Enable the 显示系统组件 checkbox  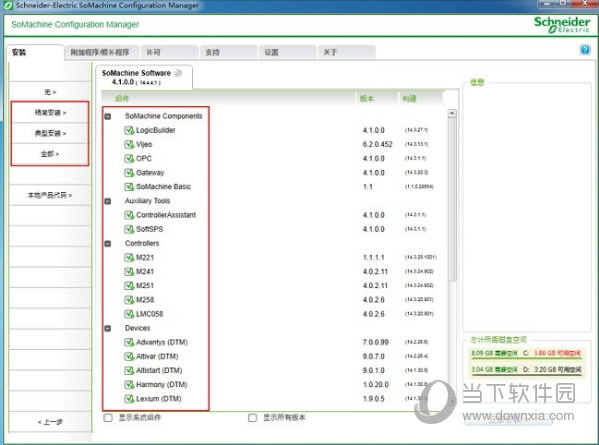[x=108, y=417]
